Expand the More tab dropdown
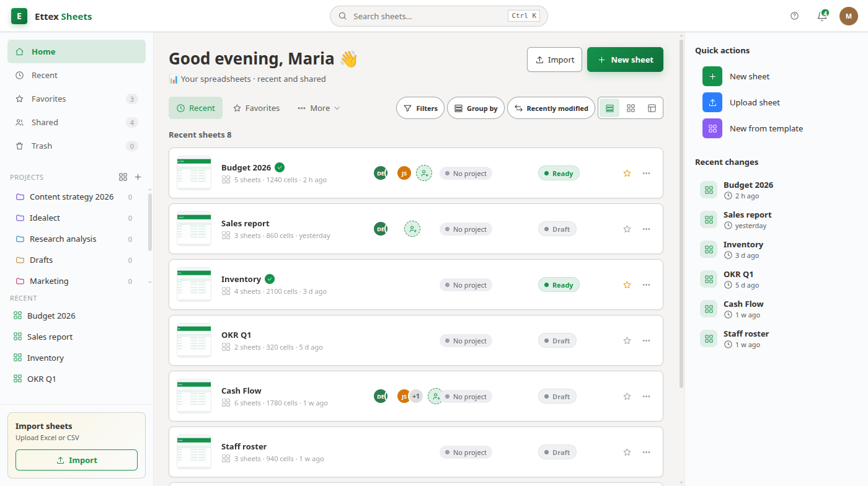 [x=319, y=108]
